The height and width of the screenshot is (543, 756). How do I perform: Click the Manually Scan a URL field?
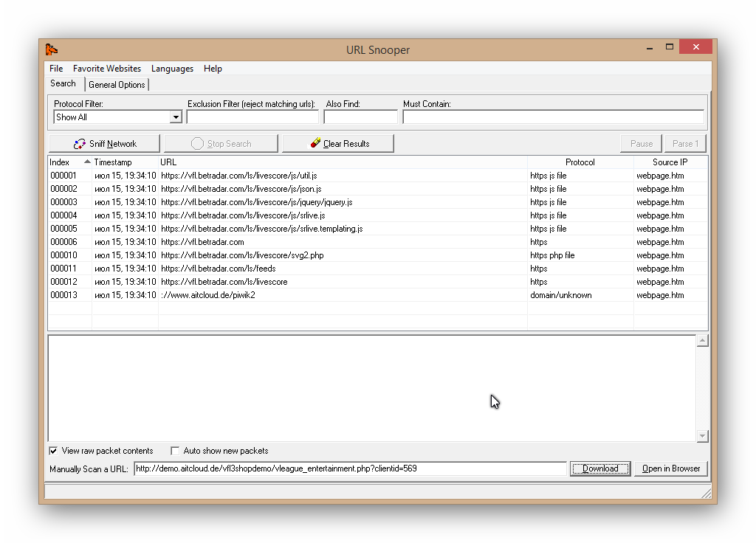pos(350,468)
